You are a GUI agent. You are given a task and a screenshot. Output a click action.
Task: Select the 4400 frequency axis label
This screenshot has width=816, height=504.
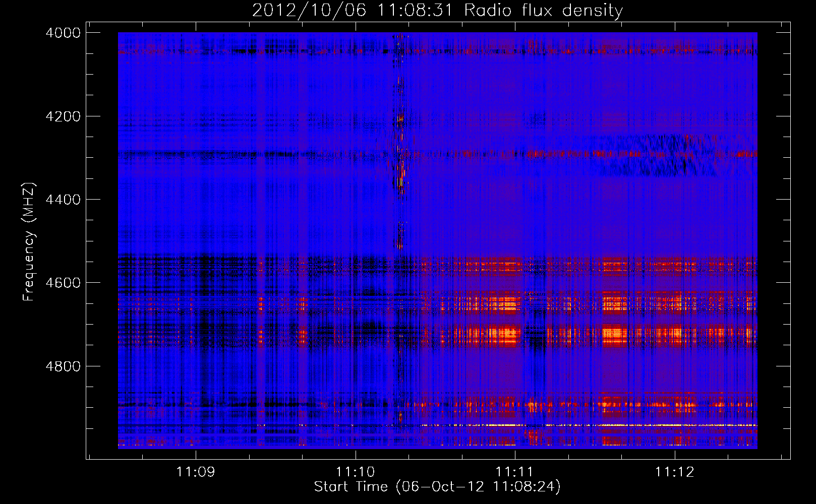tap(63, 200)
